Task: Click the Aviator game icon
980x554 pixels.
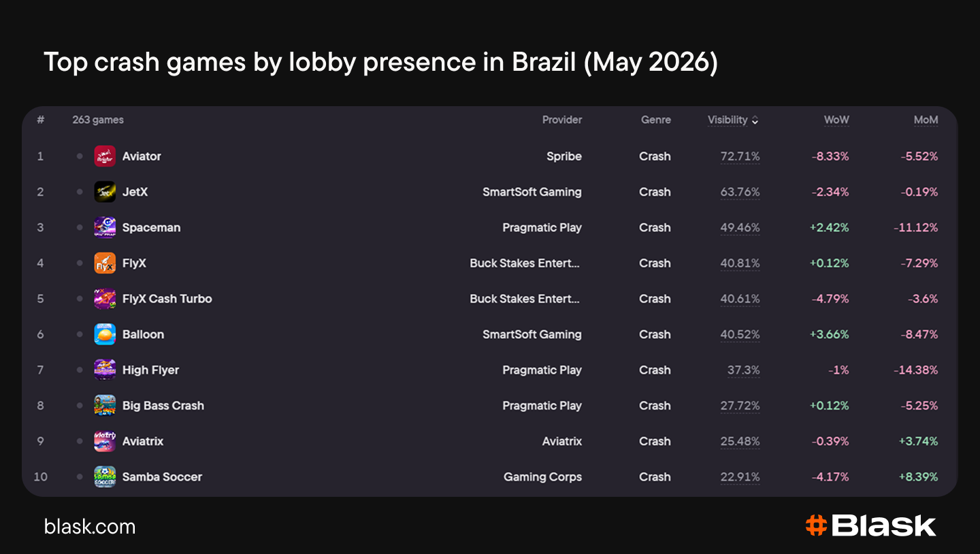Action: pyautogui.click(x=105, y=157)
